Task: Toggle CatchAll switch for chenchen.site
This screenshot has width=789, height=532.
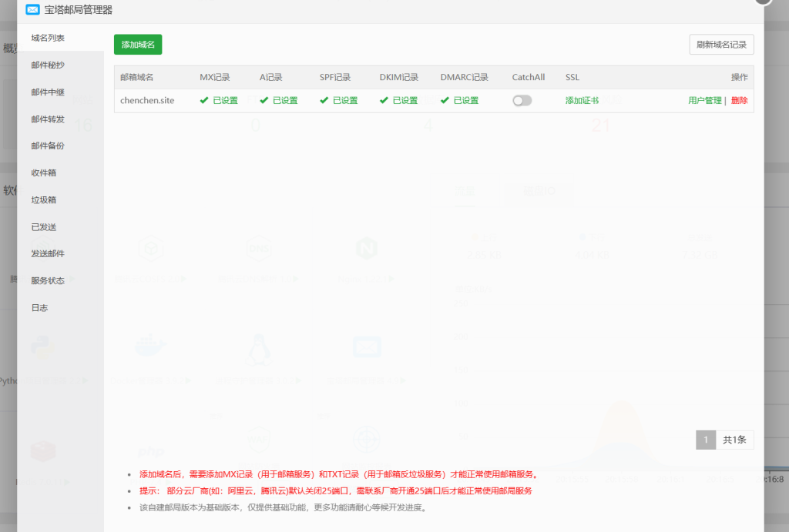Action: click(522, 100)
